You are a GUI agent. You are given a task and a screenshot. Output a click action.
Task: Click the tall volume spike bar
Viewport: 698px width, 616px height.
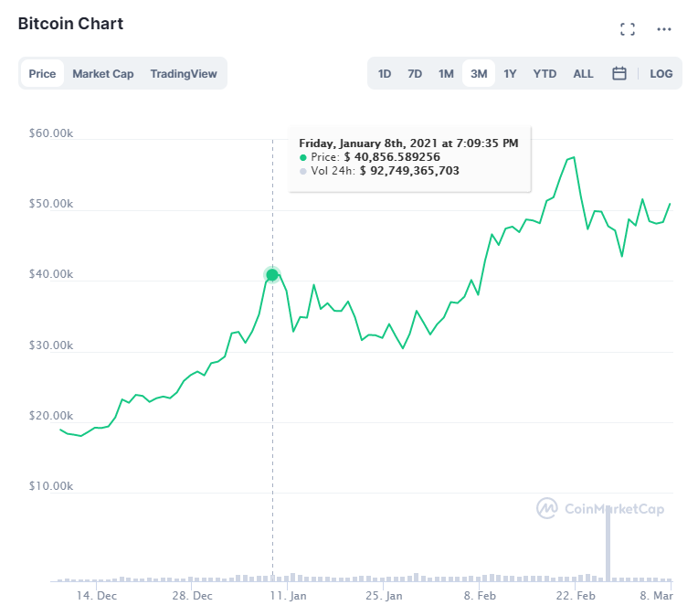(x=608, y=544)
